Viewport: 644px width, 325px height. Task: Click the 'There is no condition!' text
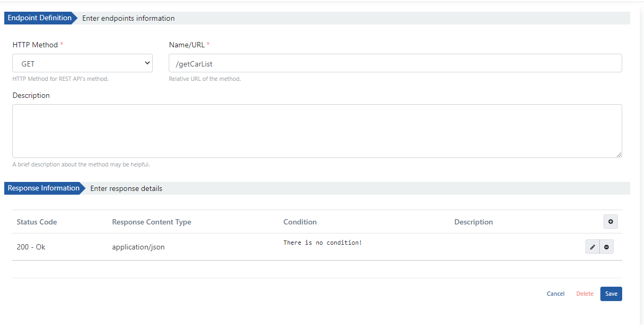[x=323, y=243]
